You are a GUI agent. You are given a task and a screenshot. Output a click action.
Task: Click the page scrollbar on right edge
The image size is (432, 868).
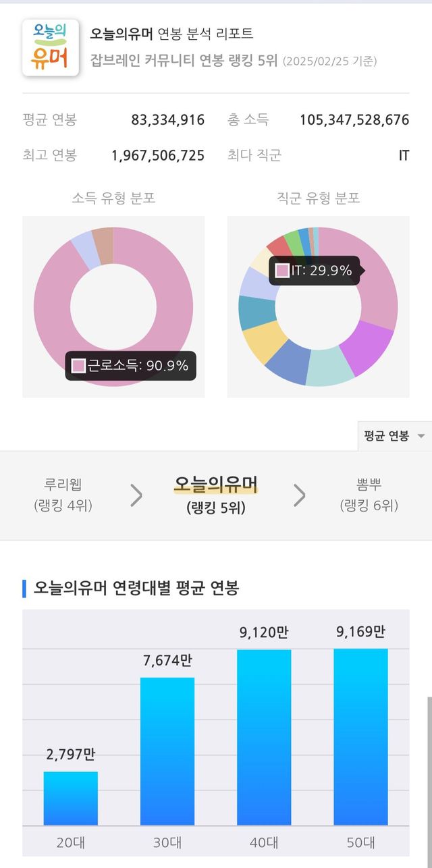429,776
